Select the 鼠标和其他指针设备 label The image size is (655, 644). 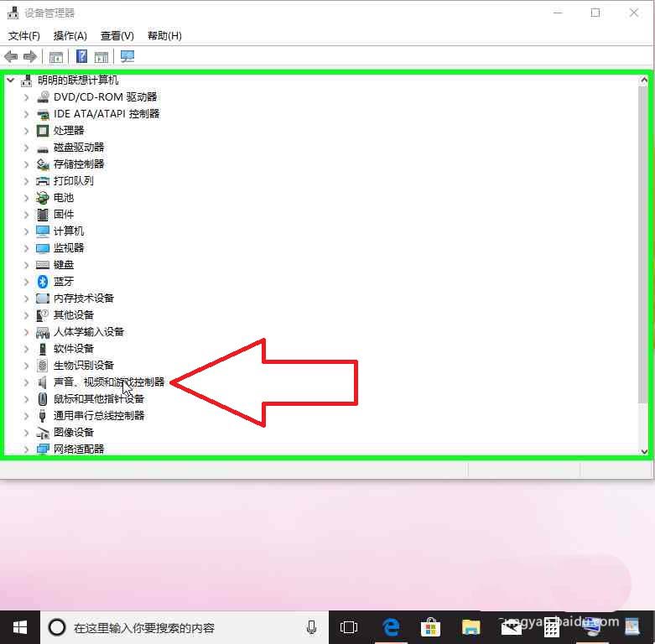click(x=99, y=399)
